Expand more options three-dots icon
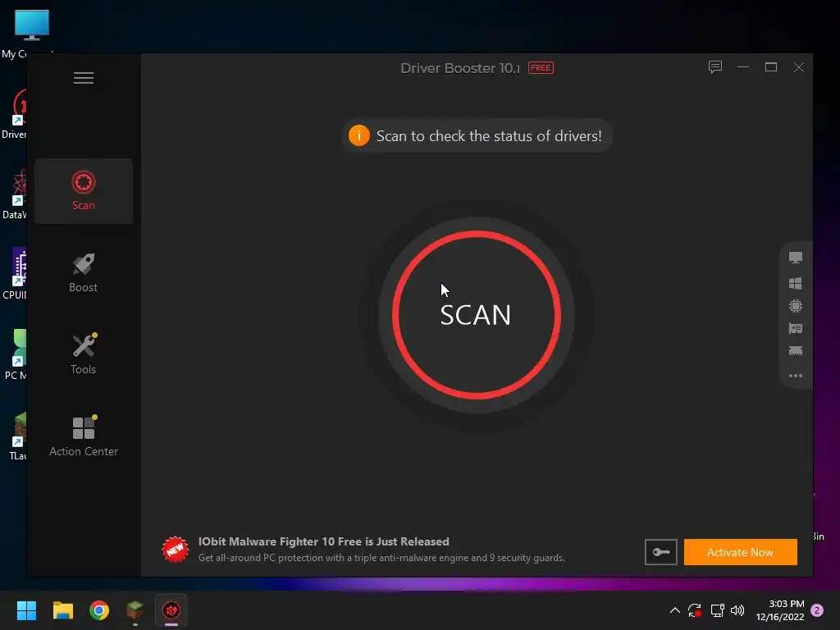Viewport: 840px width, 630px height. (796, 376)
